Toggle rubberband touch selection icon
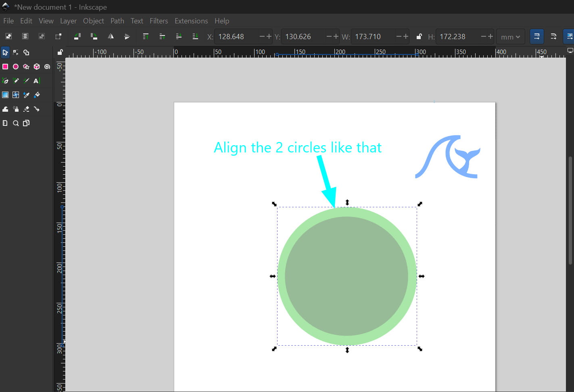 point(58,36)
